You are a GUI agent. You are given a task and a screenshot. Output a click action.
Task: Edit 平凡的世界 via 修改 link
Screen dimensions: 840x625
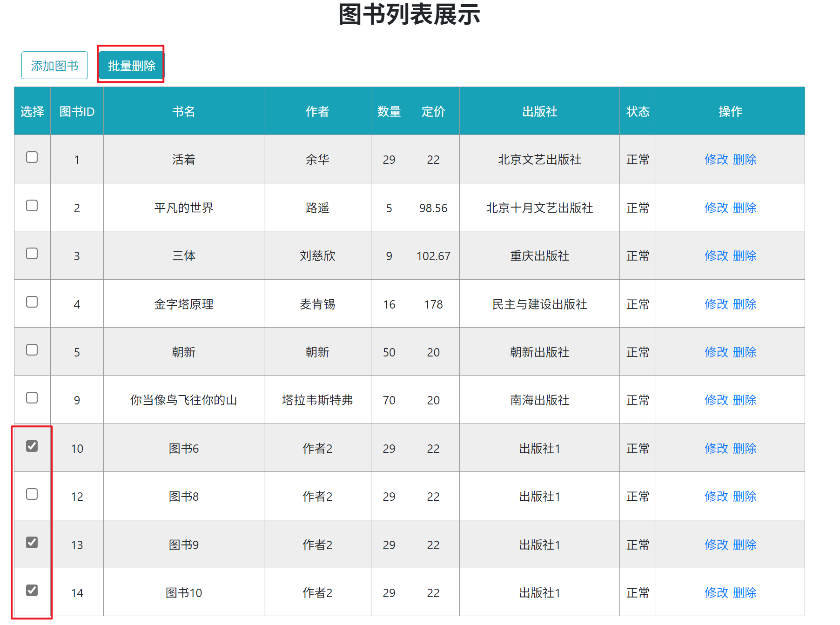pyautogui.click(x=716, y=208)
